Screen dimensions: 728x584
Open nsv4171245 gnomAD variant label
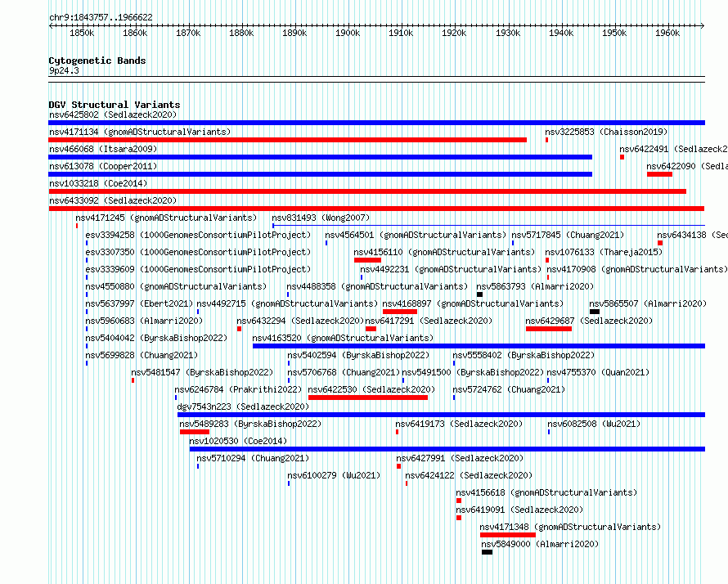point(166,218)
